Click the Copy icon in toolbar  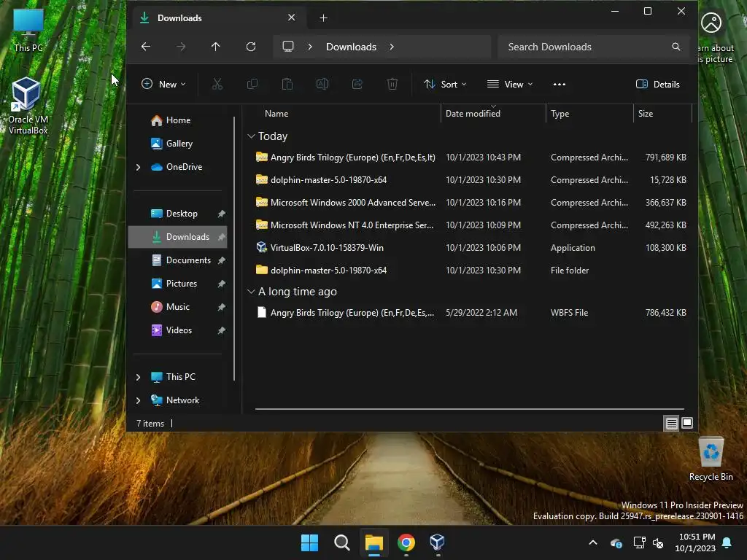click(252, 85)
